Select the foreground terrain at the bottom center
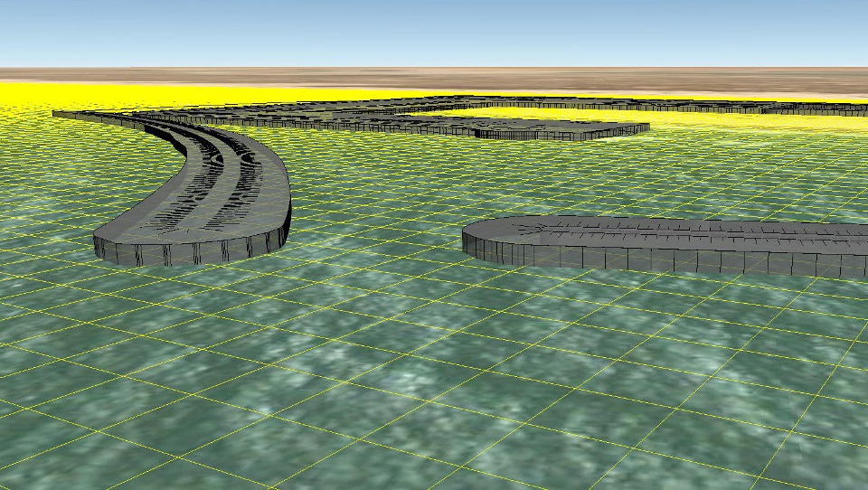The height and width of the screenshot is (490, 868). 434,434
